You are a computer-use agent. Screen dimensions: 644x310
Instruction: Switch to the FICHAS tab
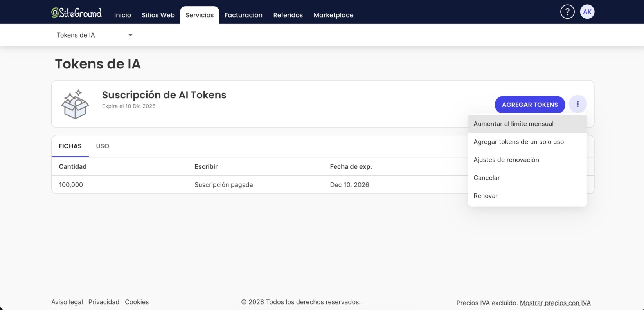pyautogui.click(x=70, y=146)
